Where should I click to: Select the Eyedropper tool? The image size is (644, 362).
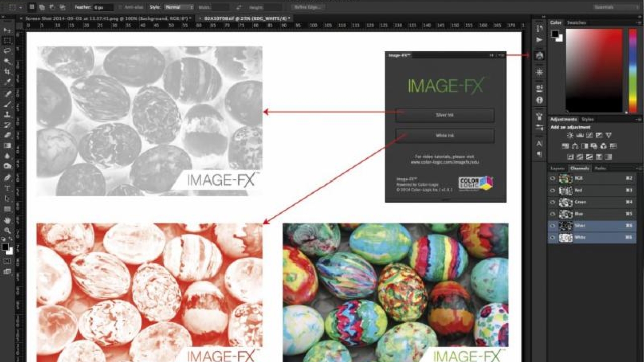(x=7, y=82)
